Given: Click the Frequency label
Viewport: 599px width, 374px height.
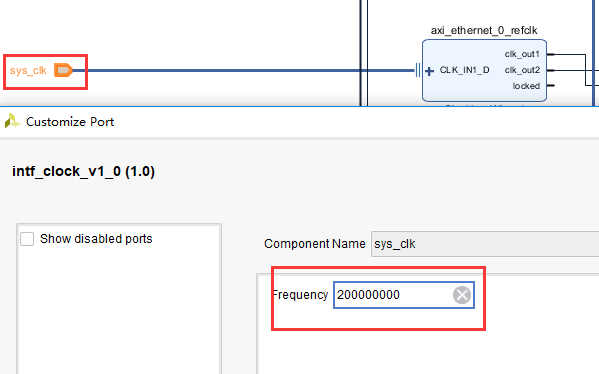Looking at the screenshot, I should pos(301,295).
